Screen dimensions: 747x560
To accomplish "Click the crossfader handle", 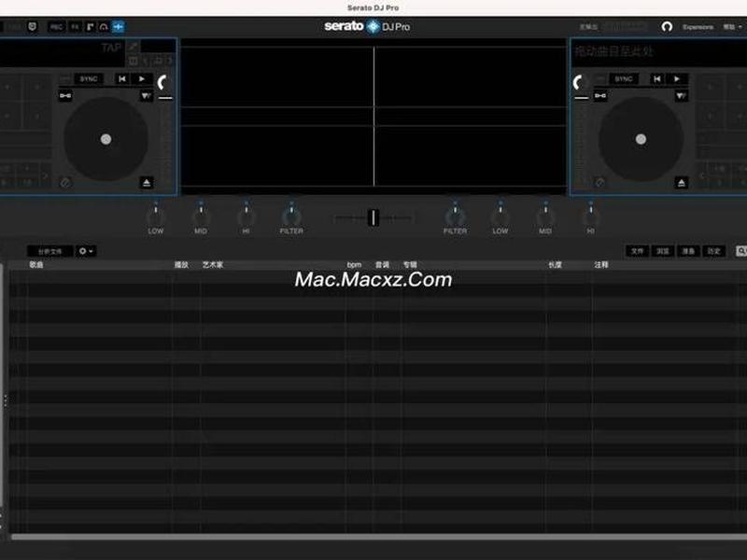I will [373, 217].
